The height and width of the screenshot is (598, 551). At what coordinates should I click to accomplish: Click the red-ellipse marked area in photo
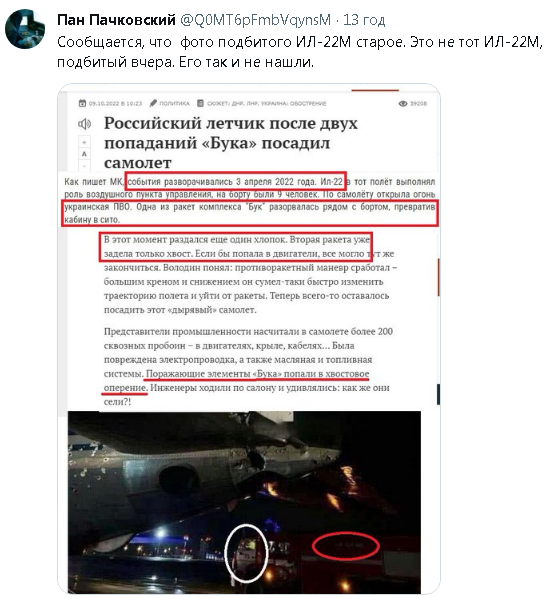(345, 545)
